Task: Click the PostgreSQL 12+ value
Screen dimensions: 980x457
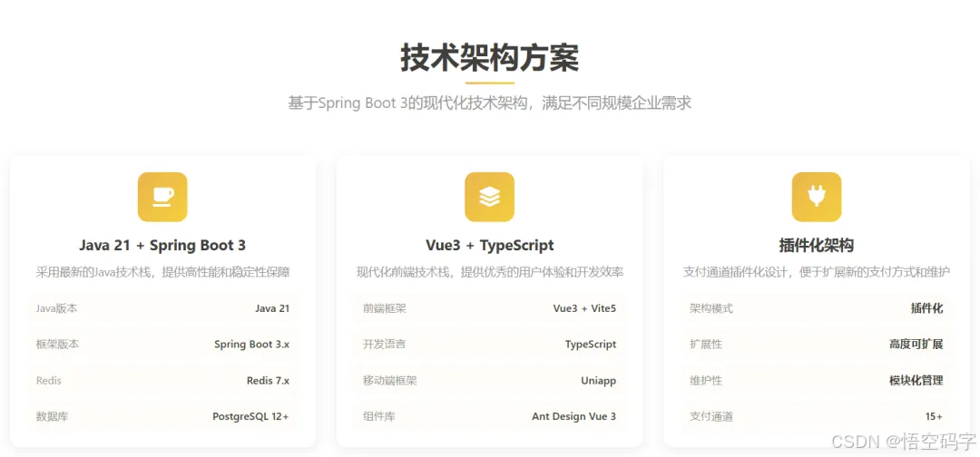Action: (x=250, y=416)
